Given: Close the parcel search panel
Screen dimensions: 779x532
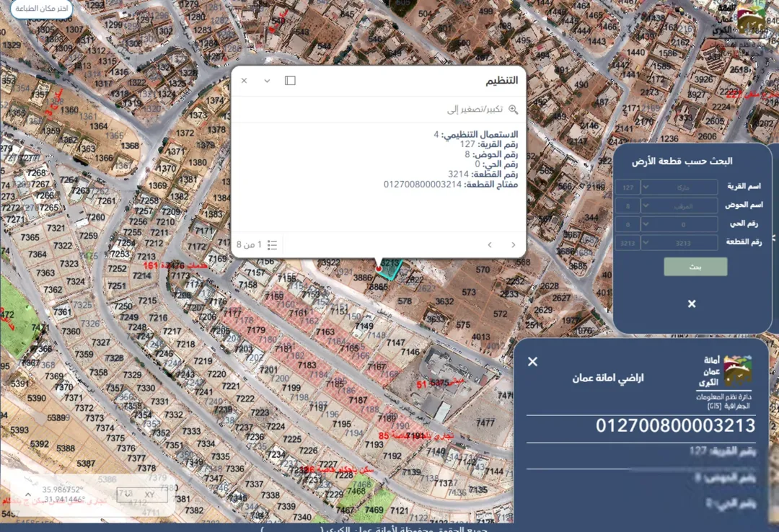Looking at the screenshot, I should 692,303.
